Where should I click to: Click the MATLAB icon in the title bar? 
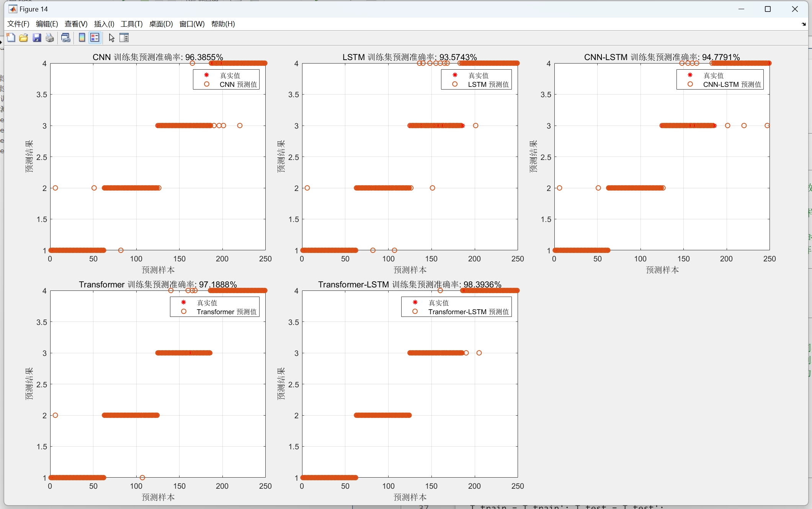pos(13,9)
